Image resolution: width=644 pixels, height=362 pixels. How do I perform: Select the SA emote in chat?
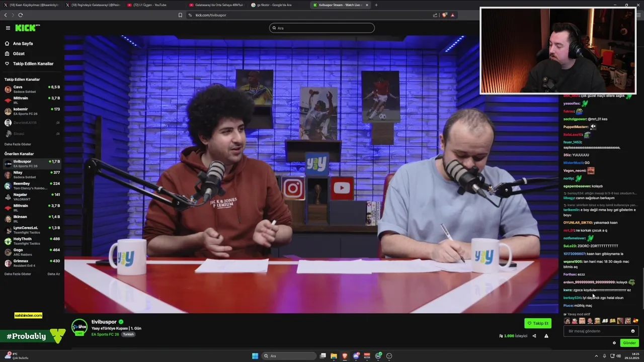613,321
